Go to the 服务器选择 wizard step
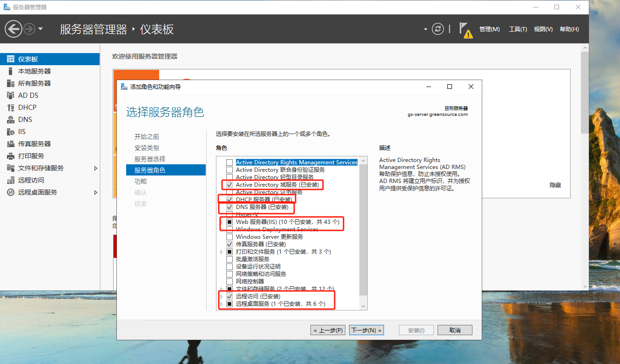620x364 pixels. point(150,159)
